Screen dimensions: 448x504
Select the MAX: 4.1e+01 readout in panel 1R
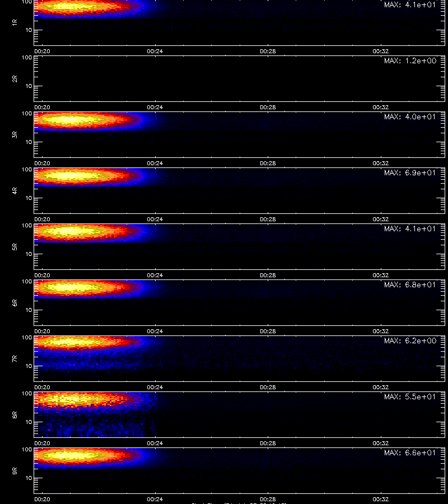410,5
